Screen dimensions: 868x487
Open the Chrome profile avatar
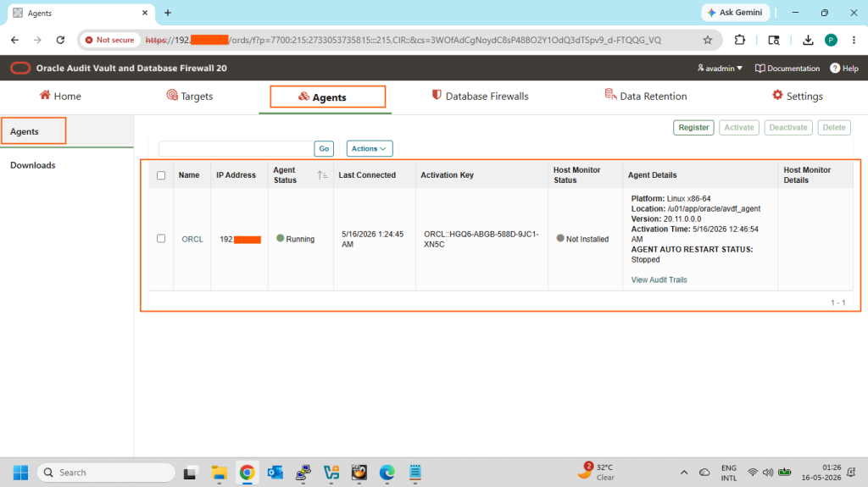pyautogui.click(x=831, y=40)
